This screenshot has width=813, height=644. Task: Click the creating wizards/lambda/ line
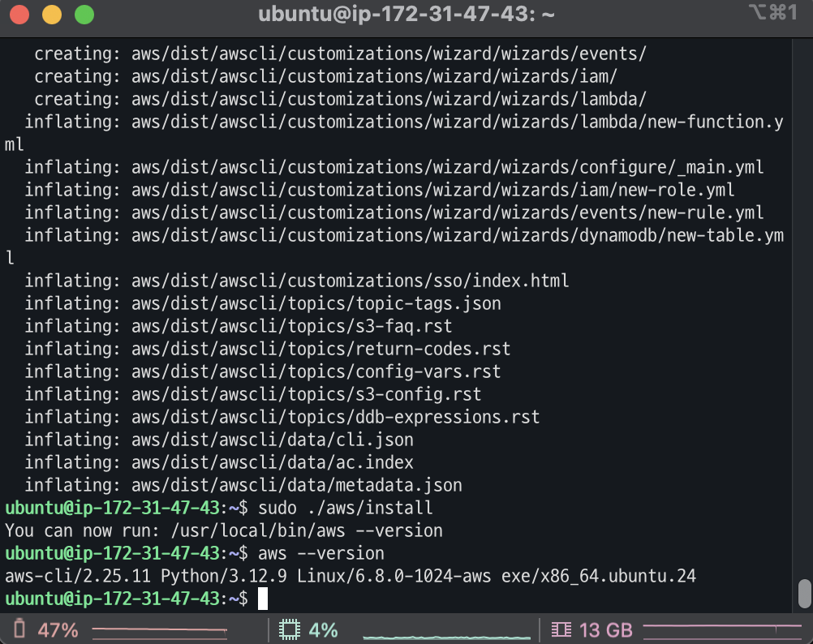(x=341, y=99)
